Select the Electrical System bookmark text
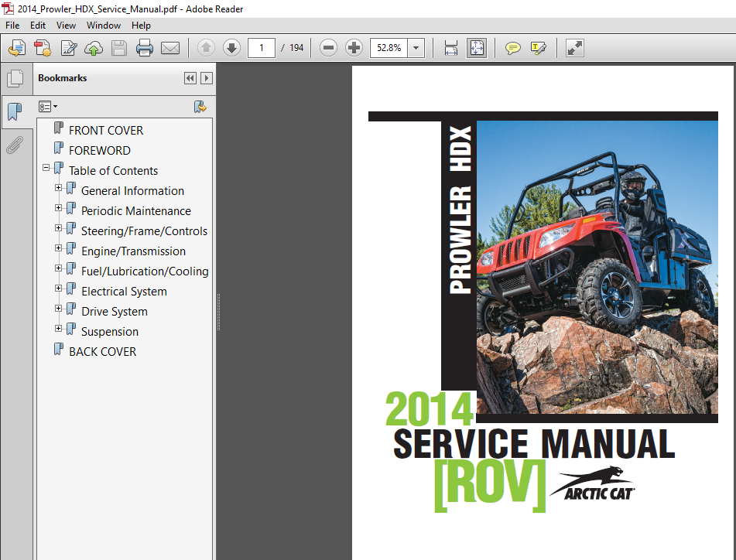The height and width of the screenshot is (560, 736). click(x=124, y=292)
